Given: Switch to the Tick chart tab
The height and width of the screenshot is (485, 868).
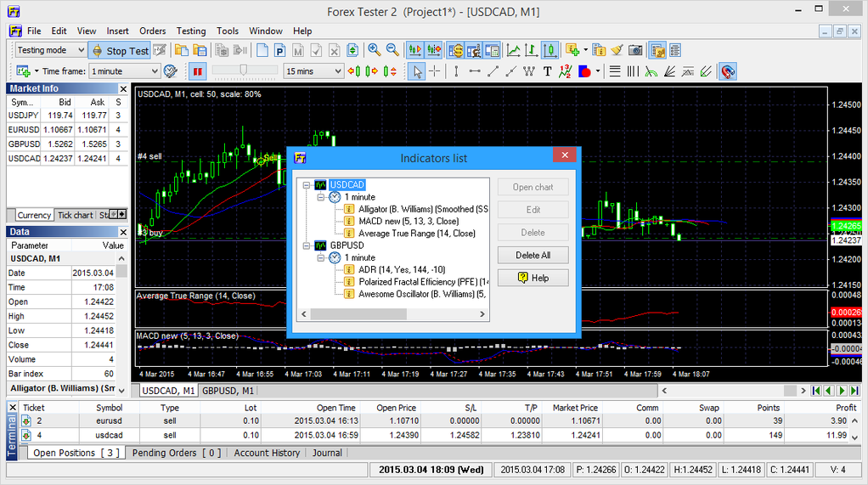Looking at the screenshot, I should pos(76,216).
